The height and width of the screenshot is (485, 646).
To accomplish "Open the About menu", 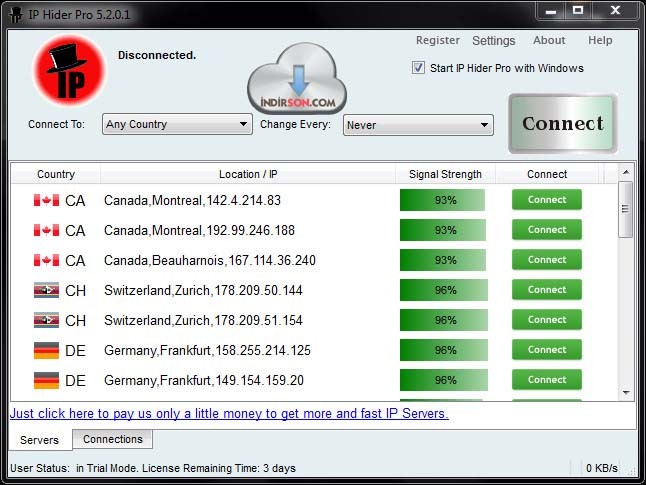I will [549, 40].
